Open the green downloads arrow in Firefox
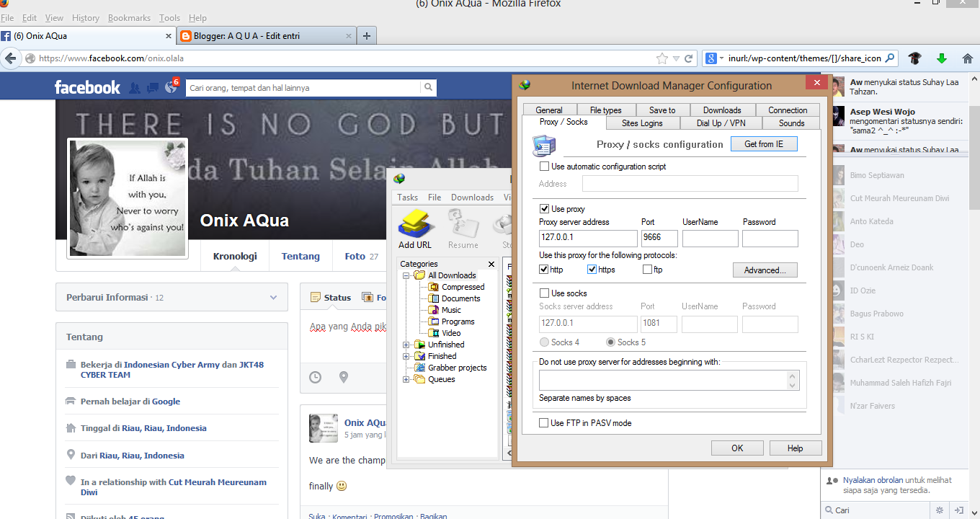The height and width of the screenshot is (519, 980). pyautogui.click(x=941, y=58)
